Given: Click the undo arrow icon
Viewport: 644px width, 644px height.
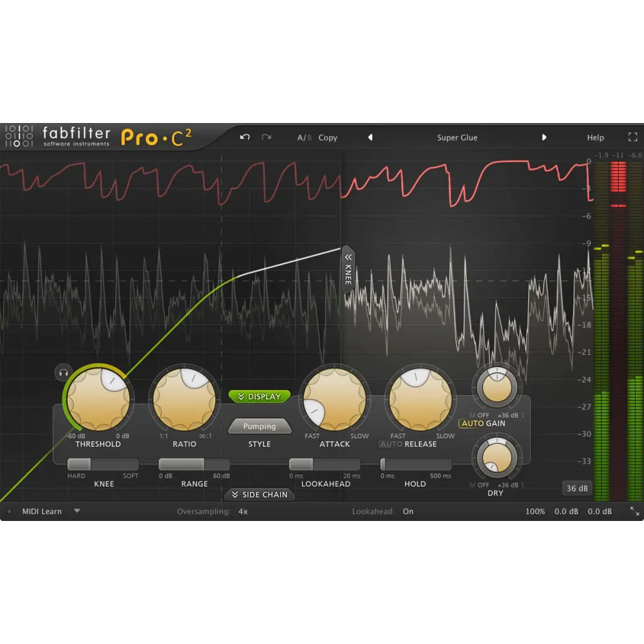Looking at the screenshot, I should tap(245, 137).
